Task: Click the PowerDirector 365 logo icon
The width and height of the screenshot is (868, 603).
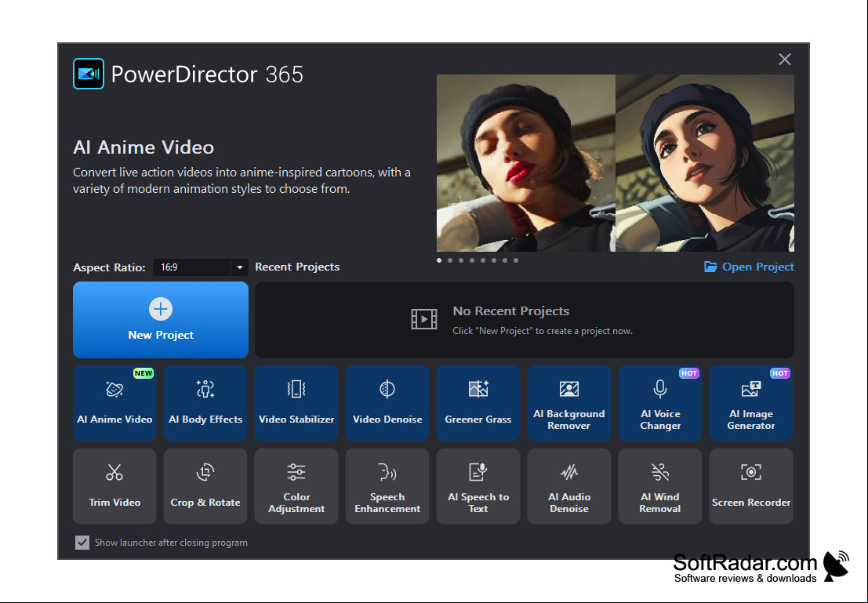Action: point(89,74)
